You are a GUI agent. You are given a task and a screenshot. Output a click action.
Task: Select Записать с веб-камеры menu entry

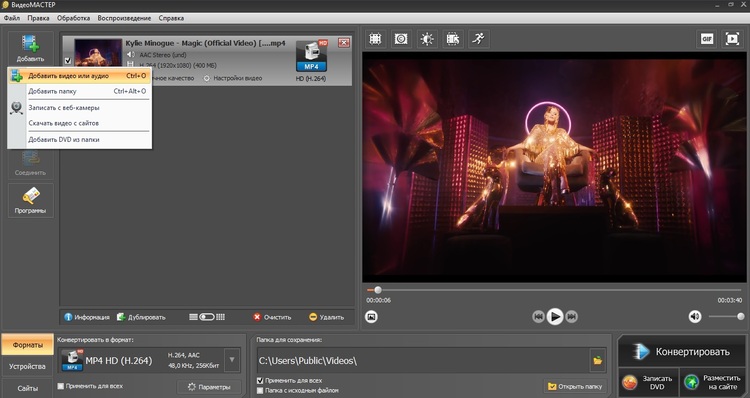point(80,108)
